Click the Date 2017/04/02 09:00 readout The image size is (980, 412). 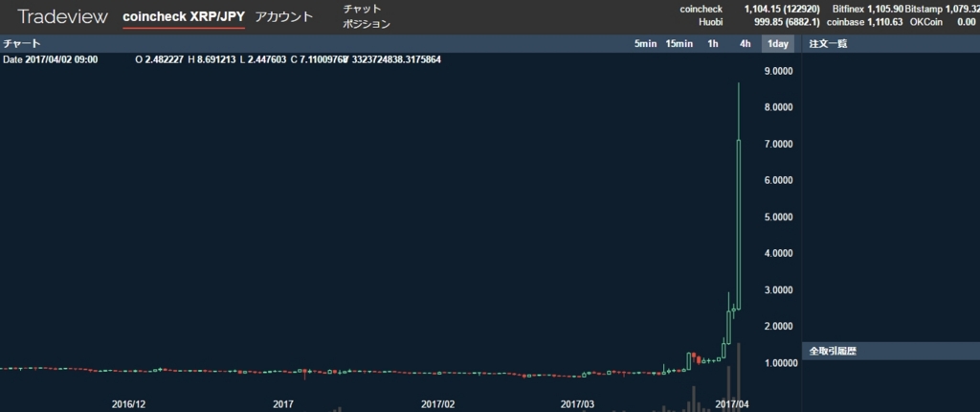[x=50, y=60]
